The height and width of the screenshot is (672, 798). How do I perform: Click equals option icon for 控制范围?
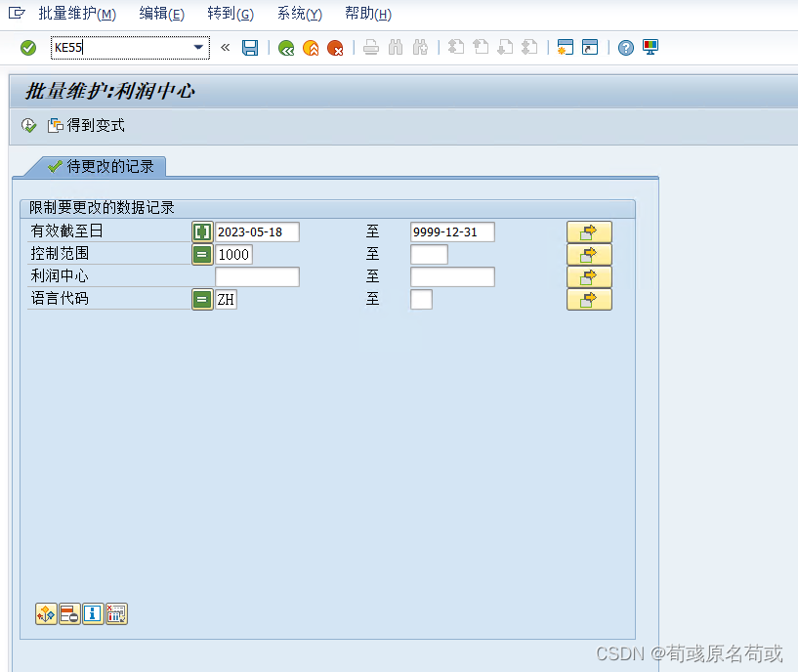pyautogui.click(x=202, y=255)
